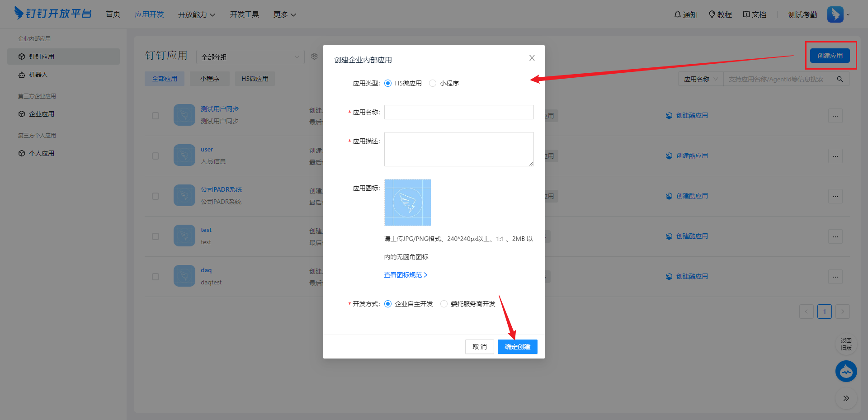Click the settings gear beside group selector
The width and height of the screenshot is (868, 420).
(314, 57)
